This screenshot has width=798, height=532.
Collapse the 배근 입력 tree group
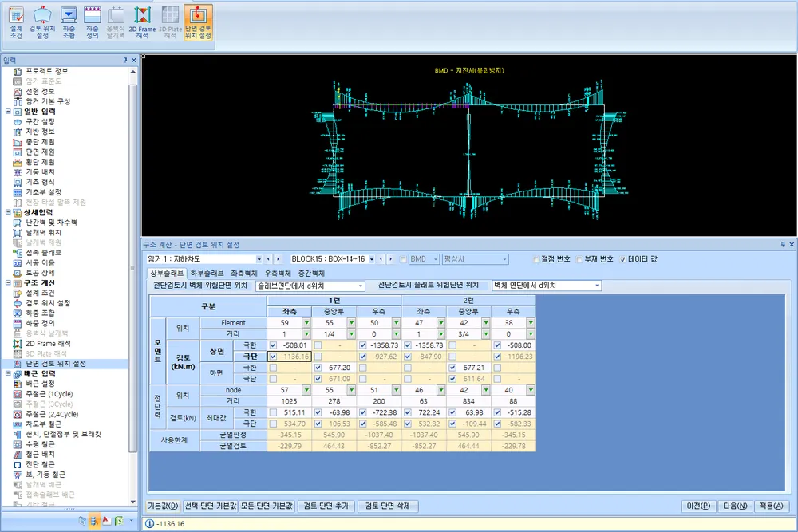pyautogui.click(x=8, y=373)
